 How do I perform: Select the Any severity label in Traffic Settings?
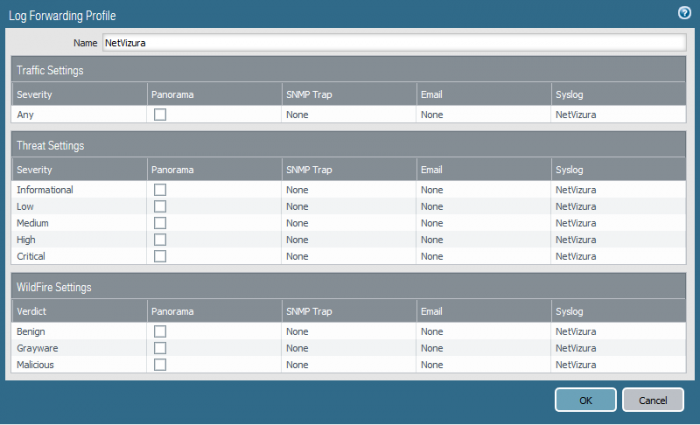point(25,115)
